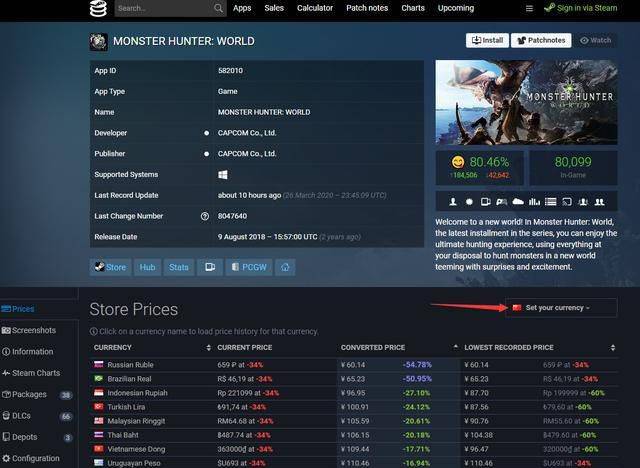Click the Brazilian flag icon
Image resolution: width=640 pixels, height=468 pixels.
pos(99,378)
